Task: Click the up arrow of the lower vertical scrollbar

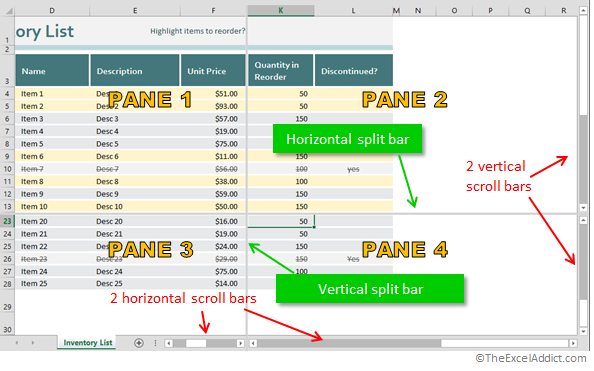Action: (x=583, y=221)
